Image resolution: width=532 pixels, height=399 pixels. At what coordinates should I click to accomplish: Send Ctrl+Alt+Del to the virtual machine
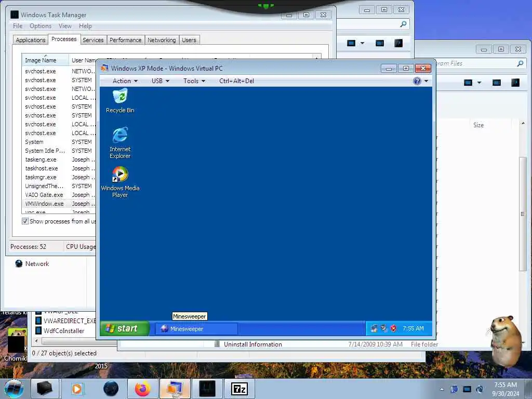tap(236, 81)
